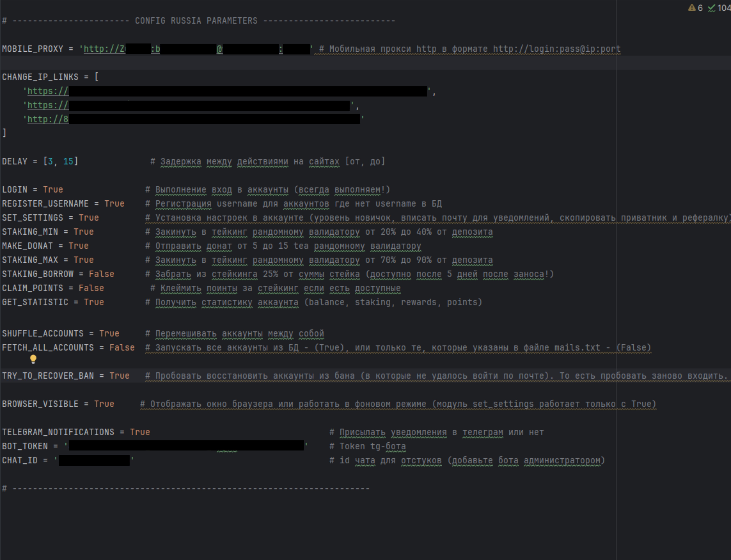
Task: Open the warnings indicator showing 6
Action: click(695, 8)
